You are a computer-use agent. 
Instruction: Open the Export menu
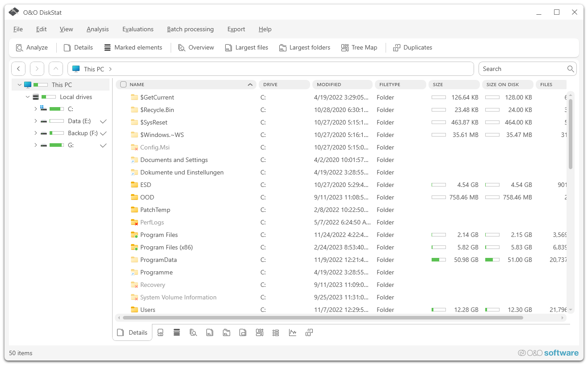click(236, 29)
